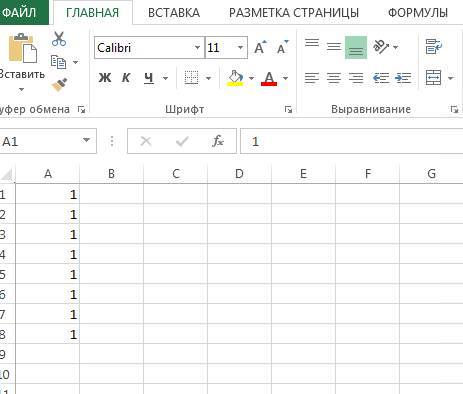Click the Decrease Indent icon

pos(381,78)
